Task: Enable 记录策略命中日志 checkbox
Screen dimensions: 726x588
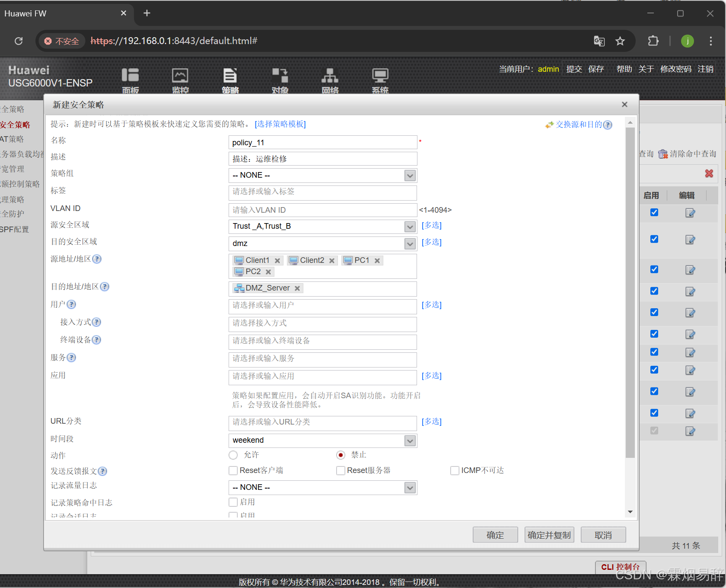Action: click(x=233, y=502)
